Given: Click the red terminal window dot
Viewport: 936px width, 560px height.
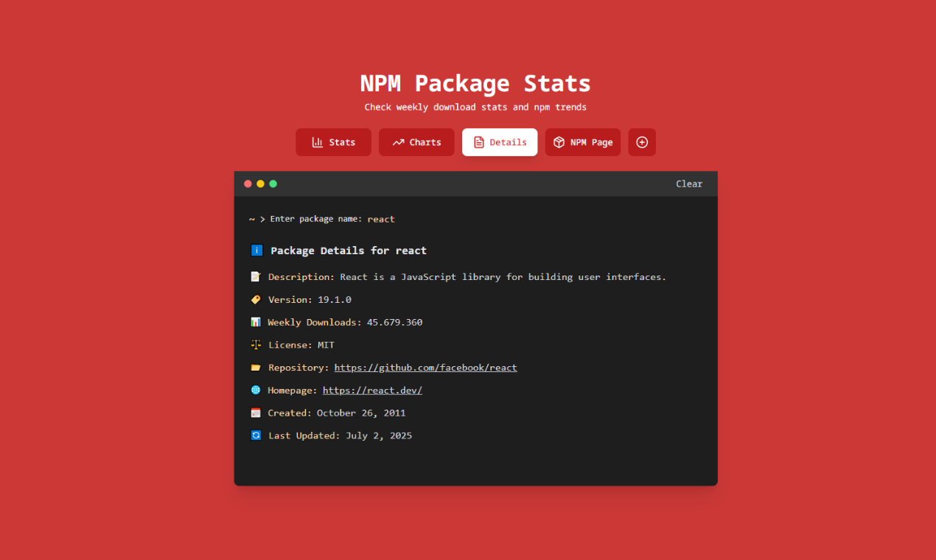Looking at the screenshot, I should tap(248, 184).
